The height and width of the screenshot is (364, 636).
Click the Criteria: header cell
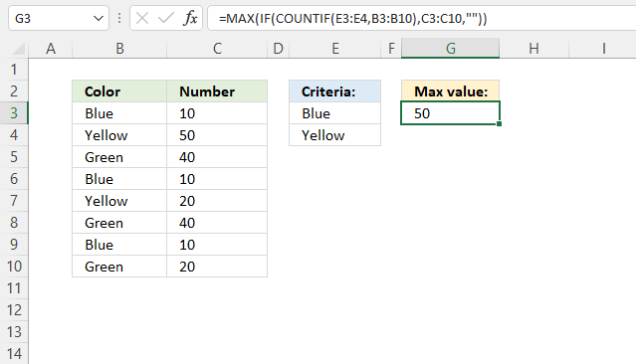335,91
